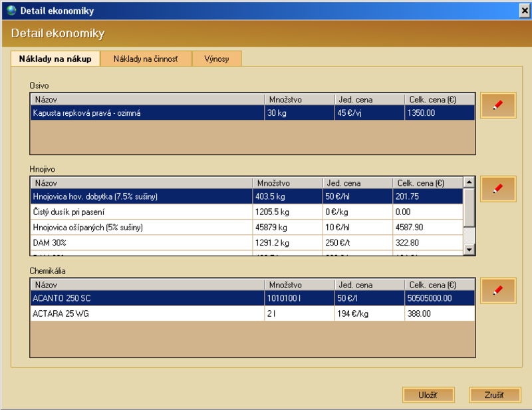The image size is (532, 410).
Task: Save changes with Uložiť button
Action: (x=428, y=395)
